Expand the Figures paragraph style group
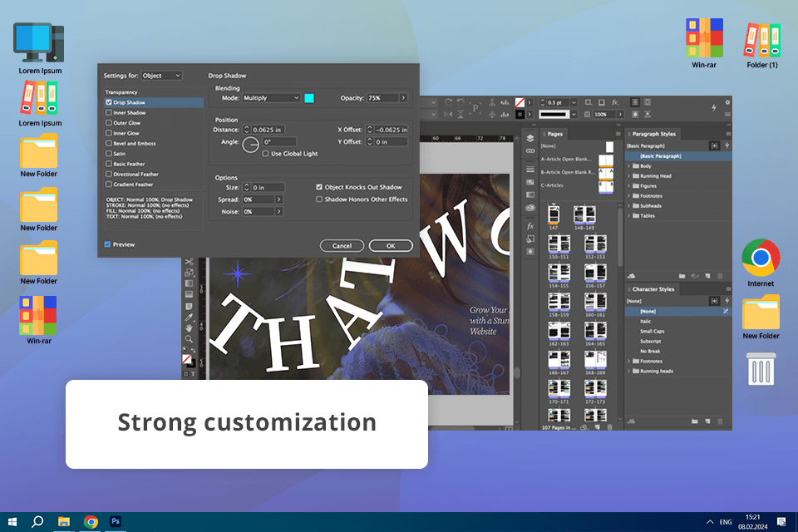The image size is (798, 532). click(629, 186)
